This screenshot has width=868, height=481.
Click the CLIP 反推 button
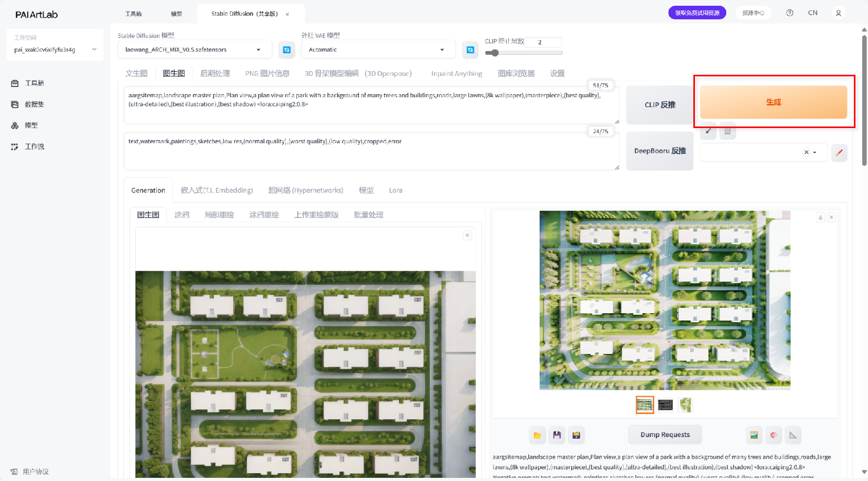click(660, 105)
